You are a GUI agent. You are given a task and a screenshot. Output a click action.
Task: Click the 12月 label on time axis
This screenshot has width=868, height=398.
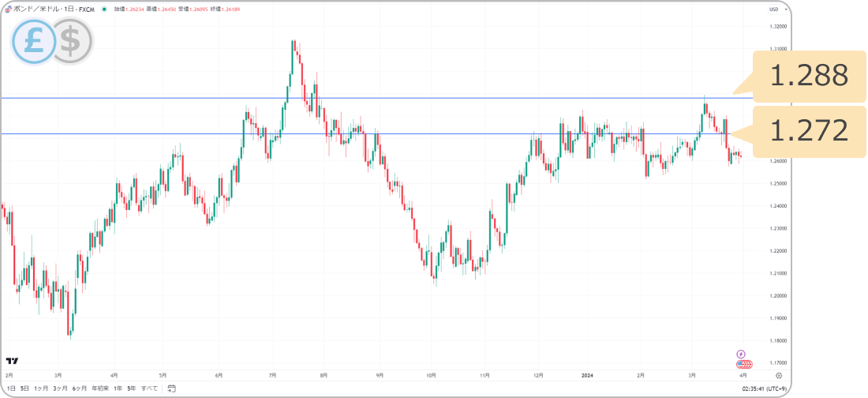click(x=538, y=375)
